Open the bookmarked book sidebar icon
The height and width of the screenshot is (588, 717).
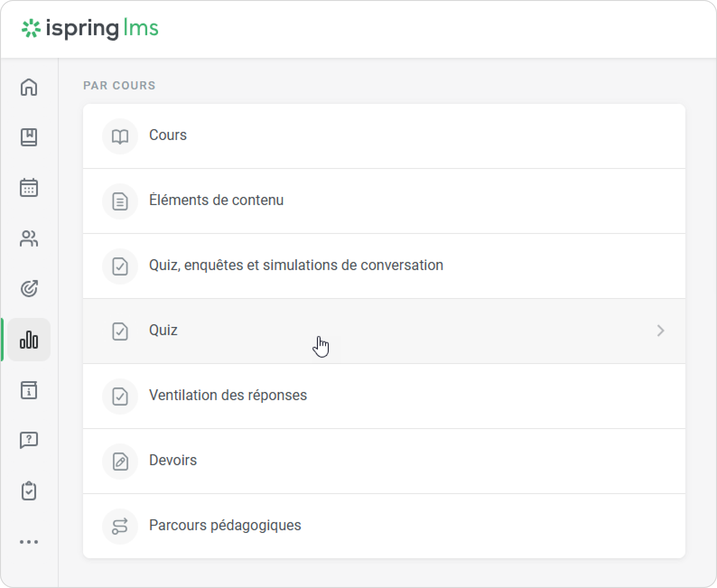coord(29,137)
